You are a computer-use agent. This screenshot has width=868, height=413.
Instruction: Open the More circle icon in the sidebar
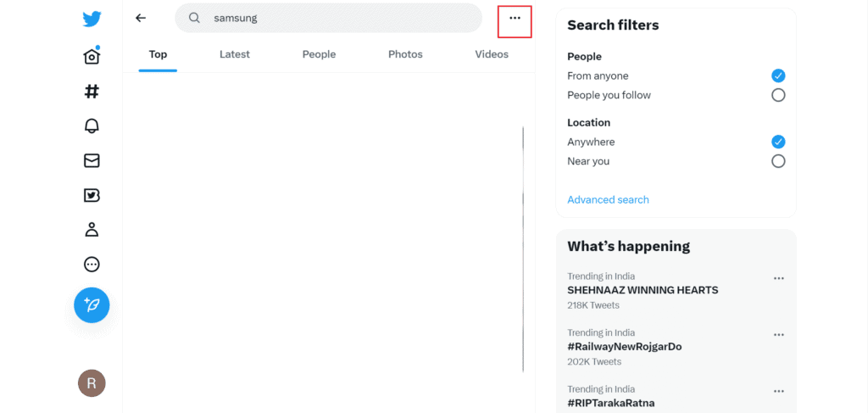[x=92, y=265]
